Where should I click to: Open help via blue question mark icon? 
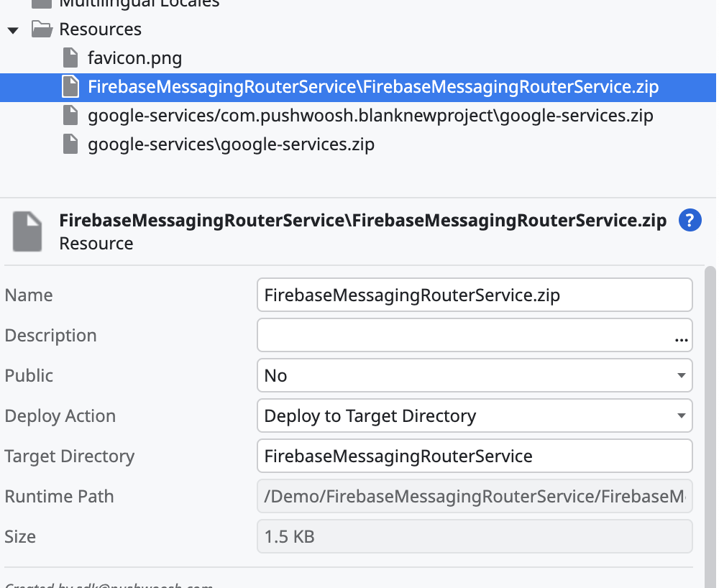click(x=690, y=221)
